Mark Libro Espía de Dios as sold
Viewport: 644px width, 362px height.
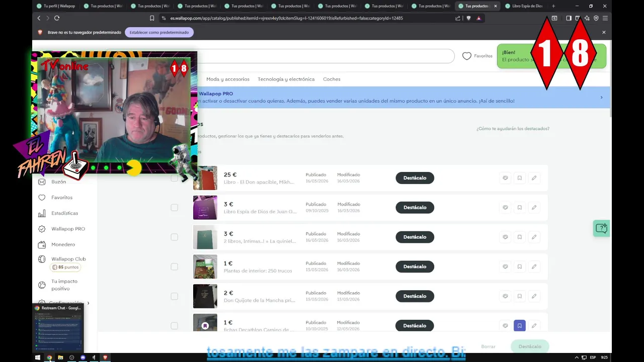click(x=505, y=208)
